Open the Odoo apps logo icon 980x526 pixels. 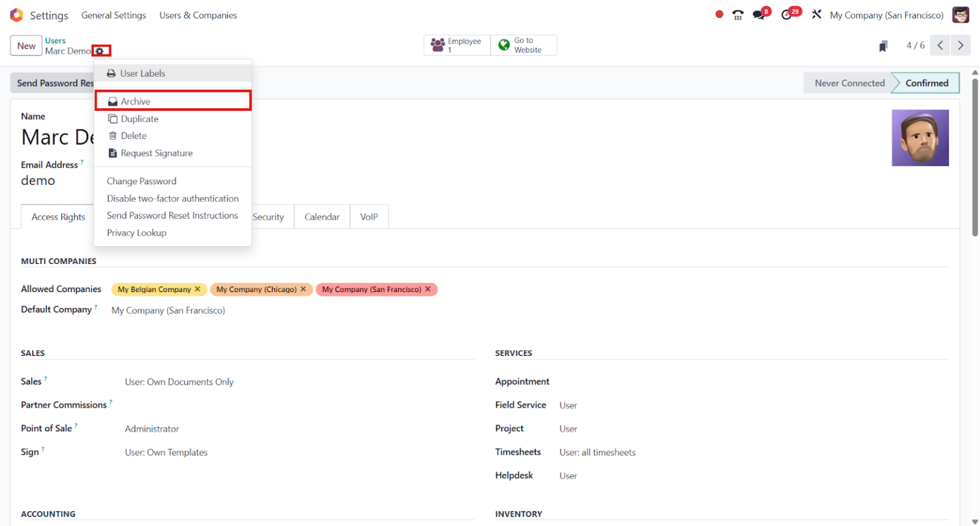(17, 15)
